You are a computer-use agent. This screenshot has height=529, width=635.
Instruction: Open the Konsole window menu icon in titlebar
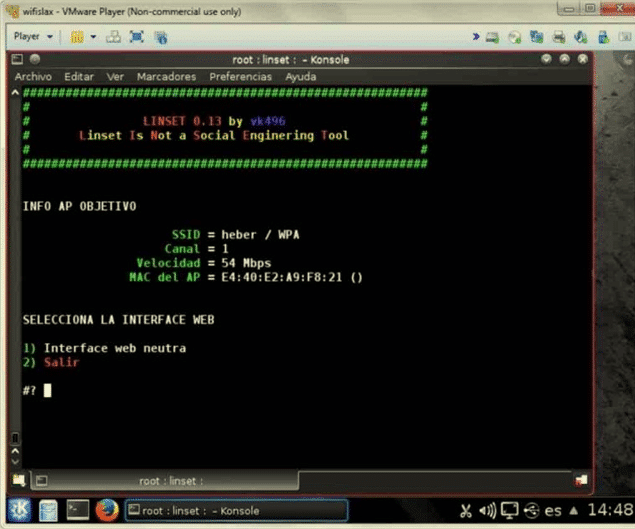click(x=17, y=60)
